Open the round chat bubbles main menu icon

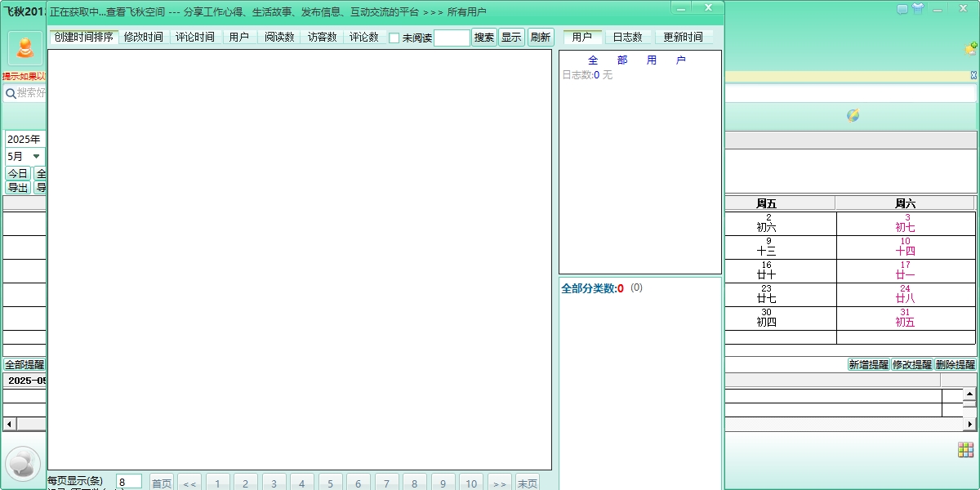pyautogui.click(x=22, y=464)
